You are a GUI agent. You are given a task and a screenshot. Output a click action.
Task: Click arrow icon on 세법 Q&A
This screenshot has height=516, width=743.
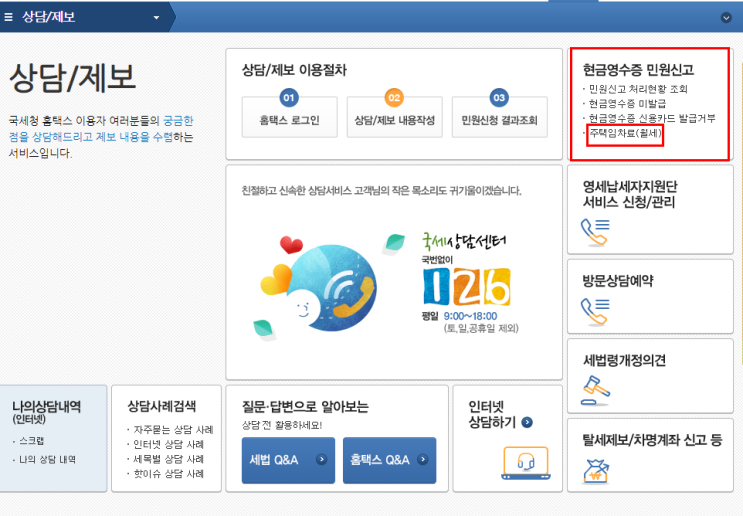coord(321,459)
